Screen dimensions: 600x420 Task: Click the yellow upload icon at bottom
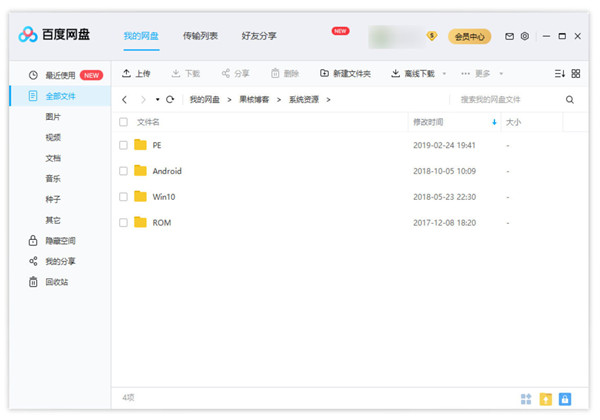pos(546,399)
